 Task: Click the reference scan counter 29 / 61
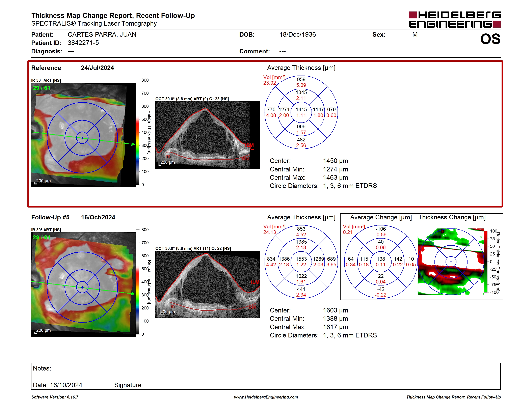coord(41,88)
